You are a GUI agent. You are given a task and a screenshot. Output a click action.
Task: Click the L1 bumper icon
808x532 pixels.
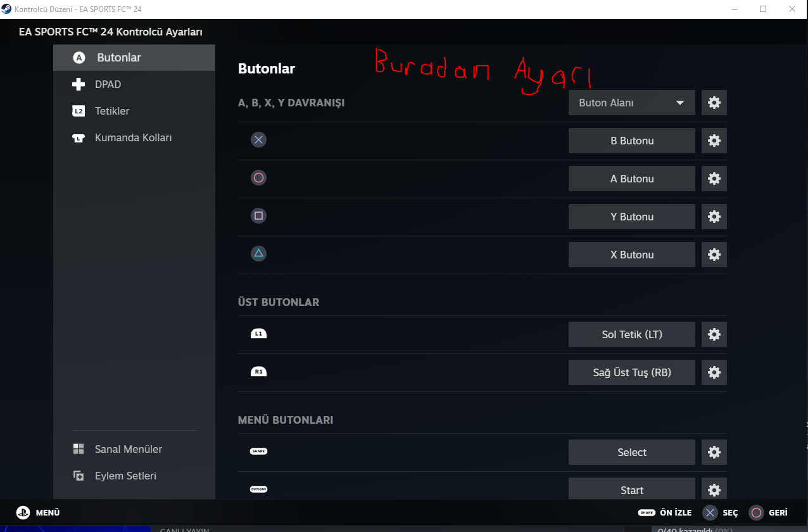tap(258, 334)
